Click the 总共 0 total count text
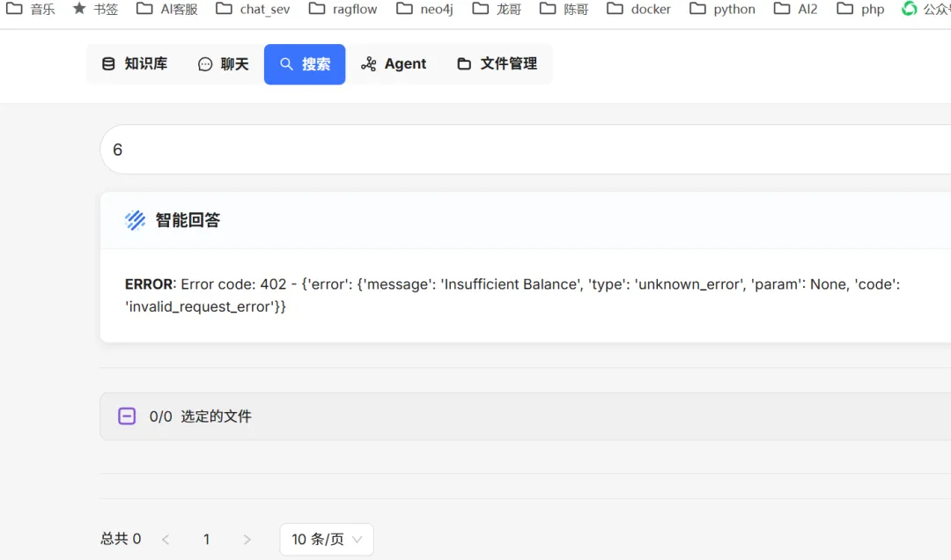This screenshot has width=951, height=560. (121, 539)
